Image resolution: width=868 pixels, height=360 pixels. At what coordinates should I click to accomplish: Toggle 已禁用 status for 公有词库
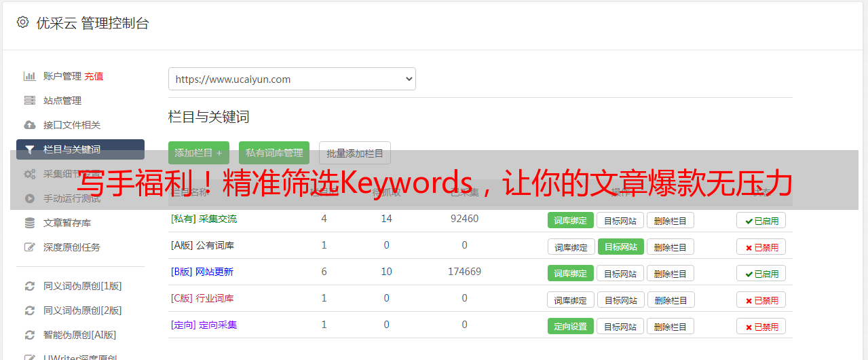click(x=761, y=247)
